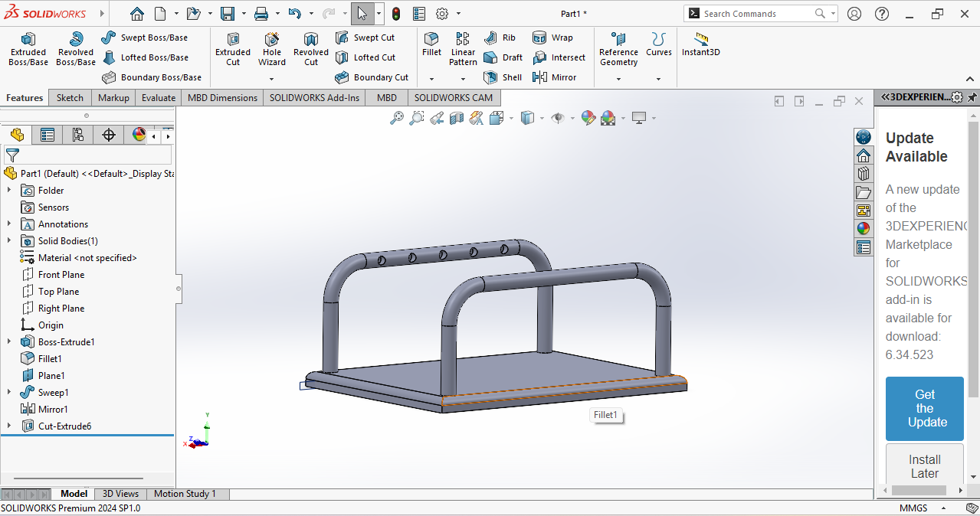Image resolution: width=980 pixels, height=516 pixels.
Task: Open the DimXpertManager tab icon
Action: click(109, 136)
